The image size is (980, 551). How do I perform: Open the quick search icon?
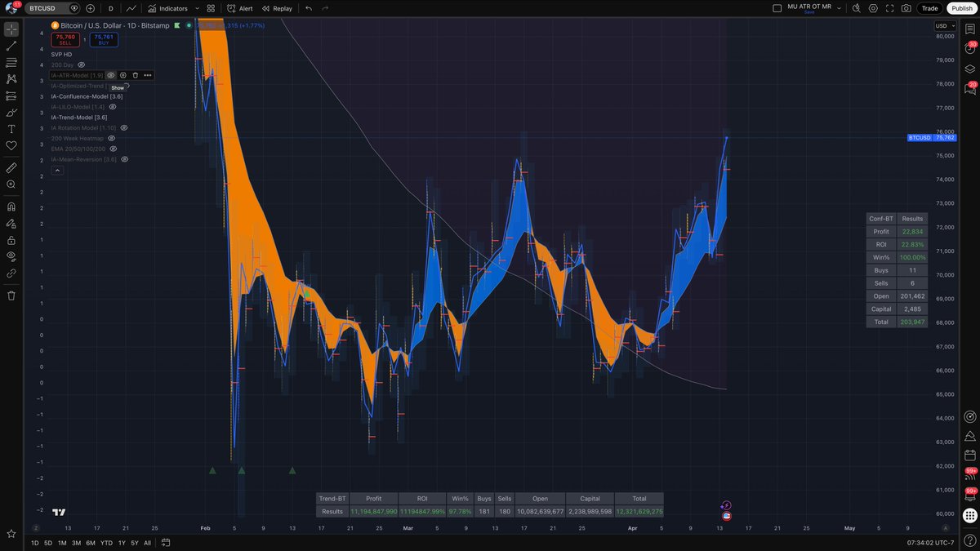click(x=856, y=8)
